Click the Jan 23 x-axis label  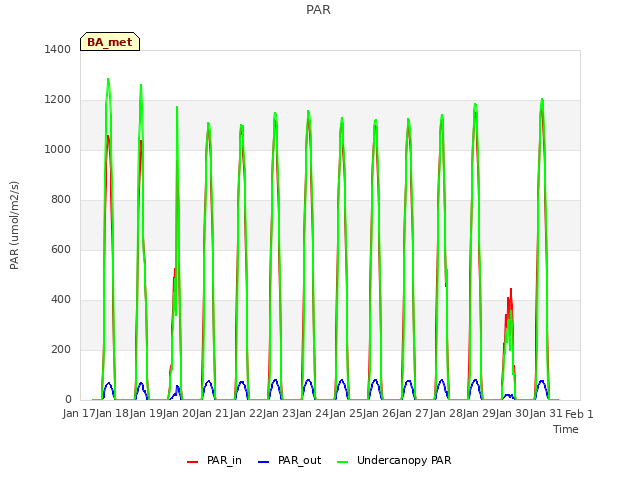(279, 414)
